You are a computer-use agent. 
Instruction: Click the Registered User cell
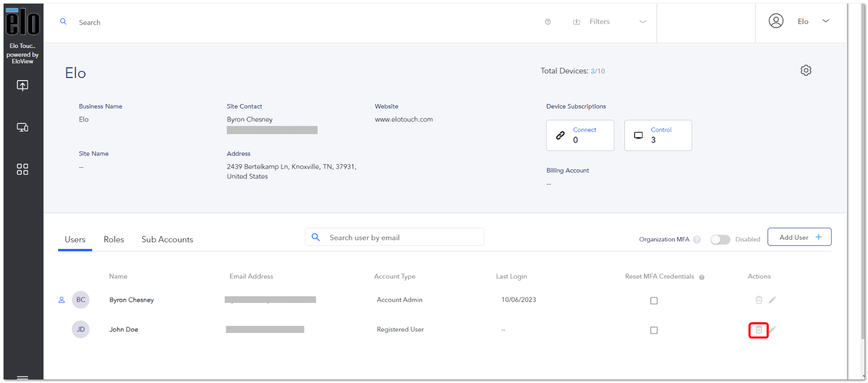(400, 329)
